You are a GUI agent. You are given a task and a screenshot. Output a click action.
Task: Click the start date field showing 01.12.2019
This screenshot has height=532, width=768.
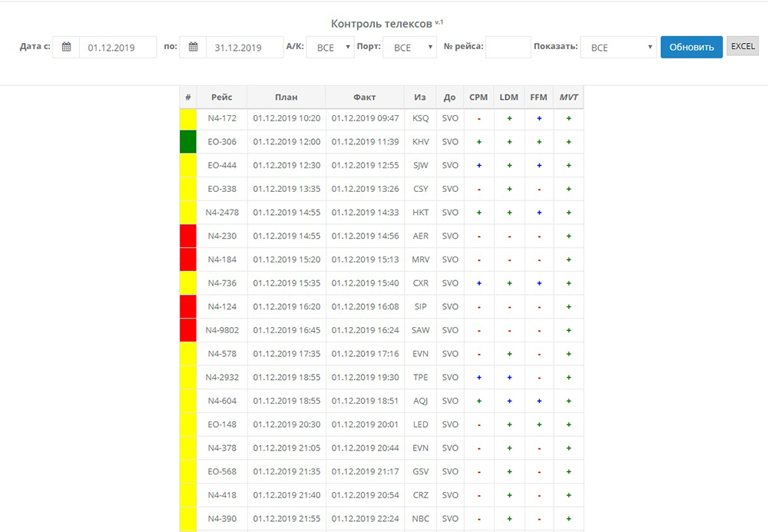118,47
